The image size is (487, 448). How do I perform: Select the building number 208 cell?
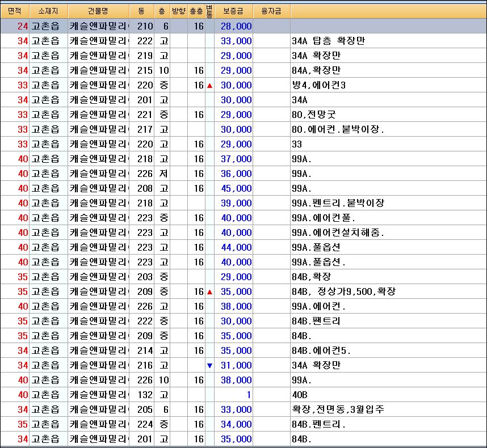pyautogui.click(x=145, y=188)
